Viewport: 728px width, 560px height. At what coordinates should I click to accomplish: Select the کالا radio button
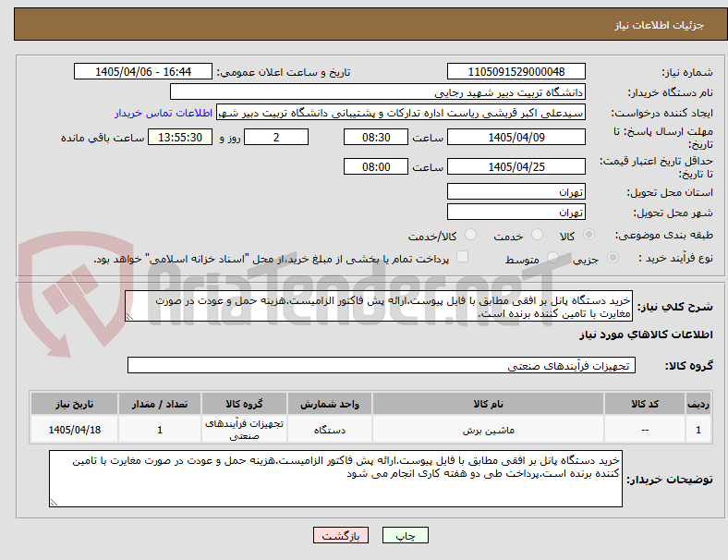click(588, 235)
